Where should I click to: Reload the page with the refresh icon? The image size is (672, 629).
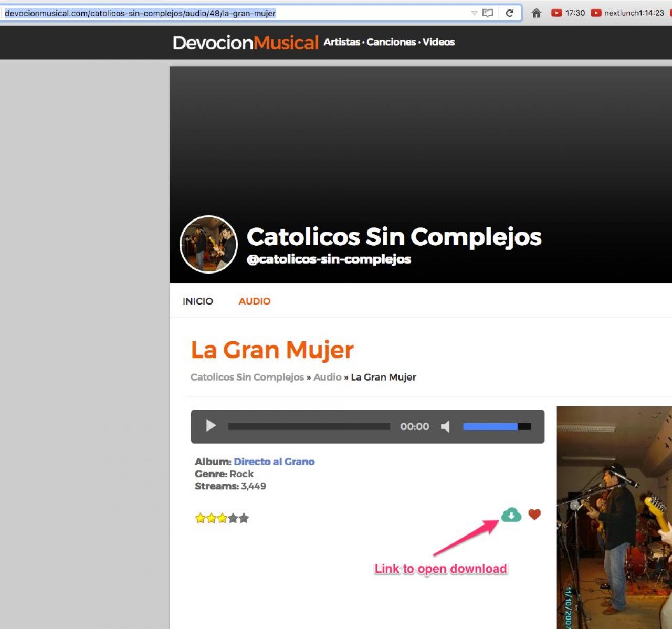(x=509, y=13)
